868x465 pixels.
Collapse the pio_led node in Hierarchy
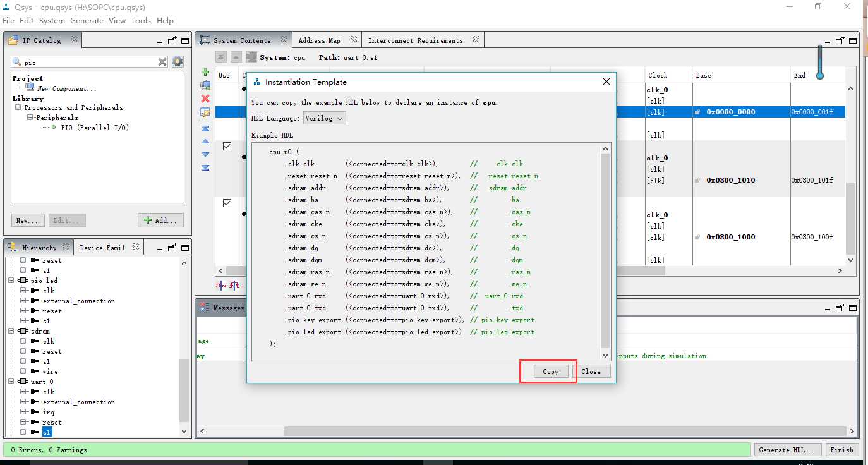click(x=11, y=281)
